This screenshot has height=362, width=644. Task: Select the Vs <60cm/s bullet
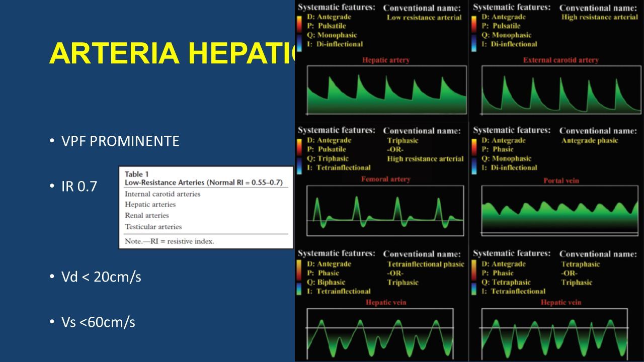click(x=98, y=322)
